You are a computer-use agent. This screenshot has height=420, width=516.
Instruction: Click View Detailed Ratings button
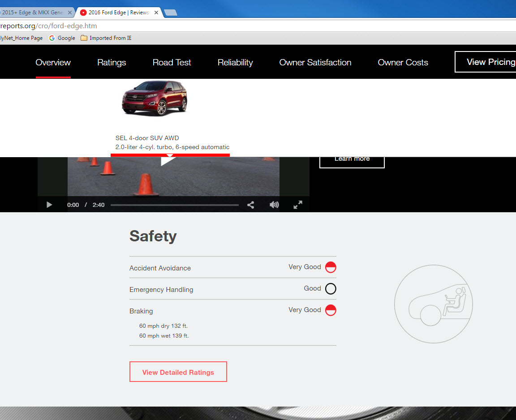pos(178,372)
